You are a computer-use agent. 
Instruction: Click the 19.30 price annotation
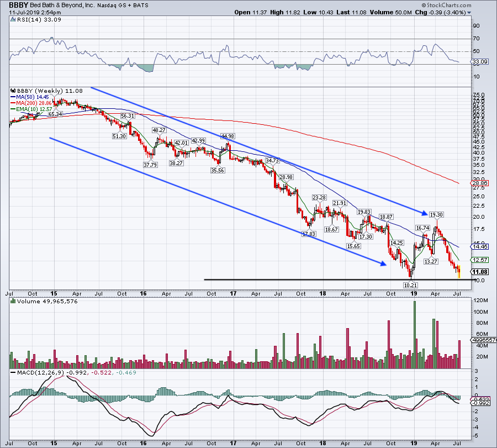436,215
